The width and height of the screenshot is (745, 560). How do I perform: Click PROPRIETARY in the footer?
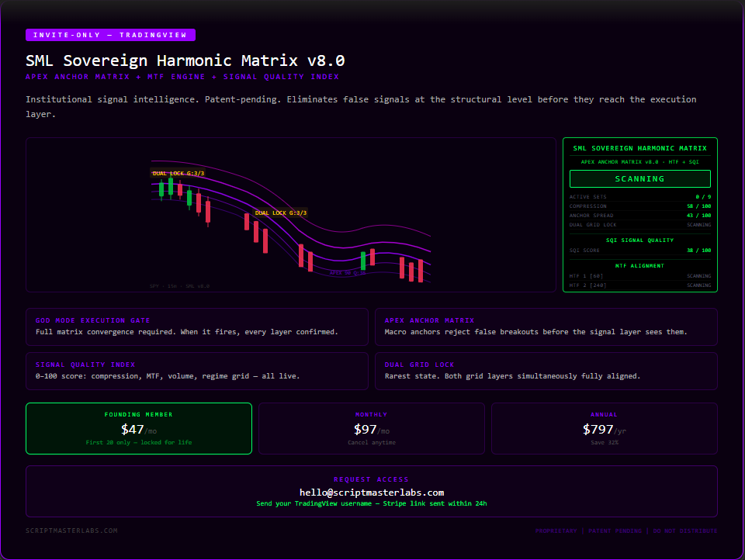click(556, 531)
